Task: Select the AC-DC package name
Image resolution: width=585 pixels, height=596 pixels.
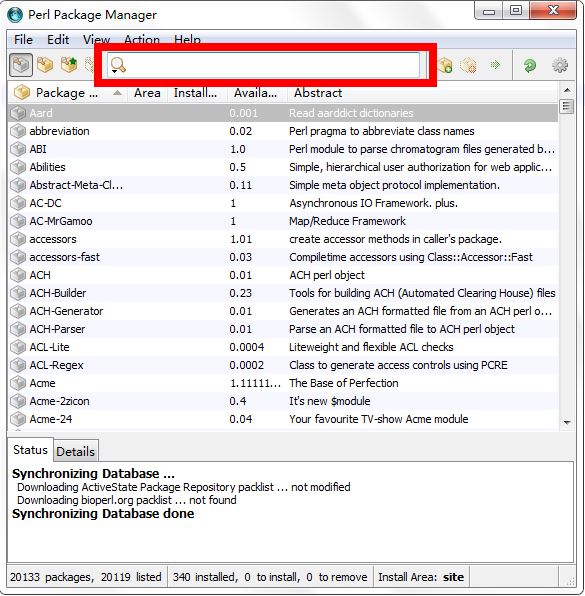Action: point(45,203)
